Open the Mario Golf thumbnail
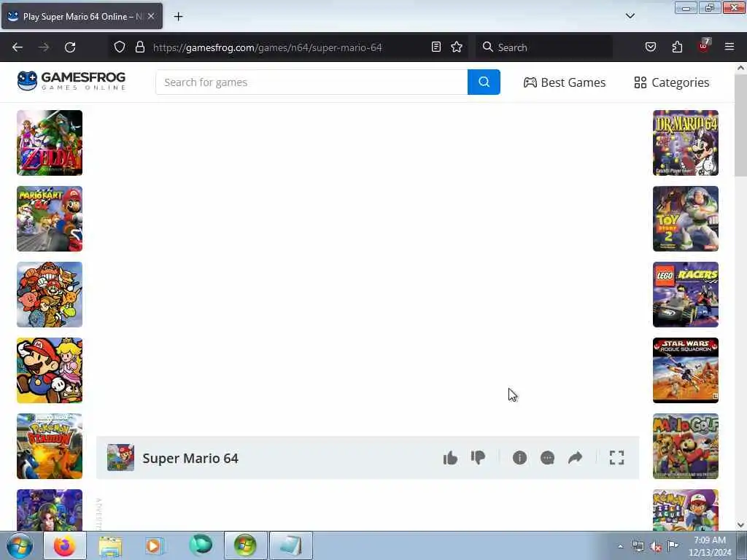Viewport: 747px width, 560px height. pos(686,446)
